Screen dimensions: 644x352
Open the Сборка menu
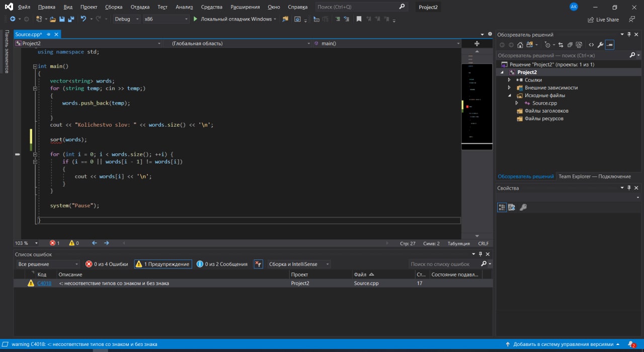[114, 7]
